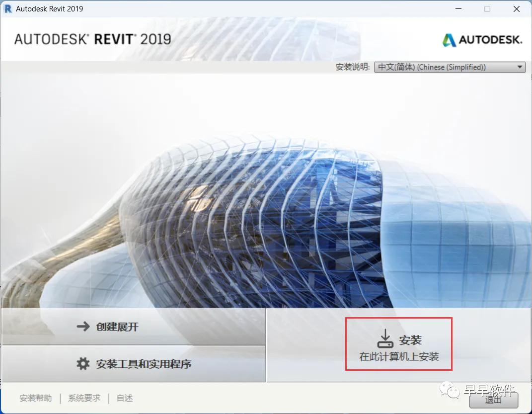Click the AUTODESK REVIT 2019 title text
Image resolution: width=532 pixels, height=414 pixels.
[92, 39]
